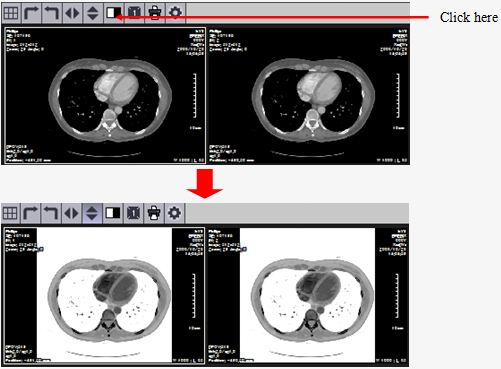Open grid layout icon in bottom toolbar

(x=10, y=213)
